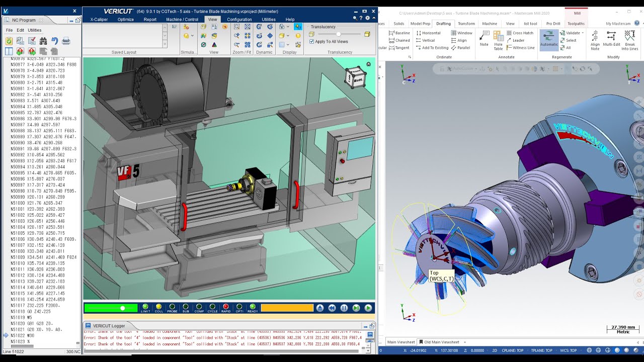Screen dimensions: 644x362
Task: Click the Break Into Lines tool
Action: [x=630, y=40]
